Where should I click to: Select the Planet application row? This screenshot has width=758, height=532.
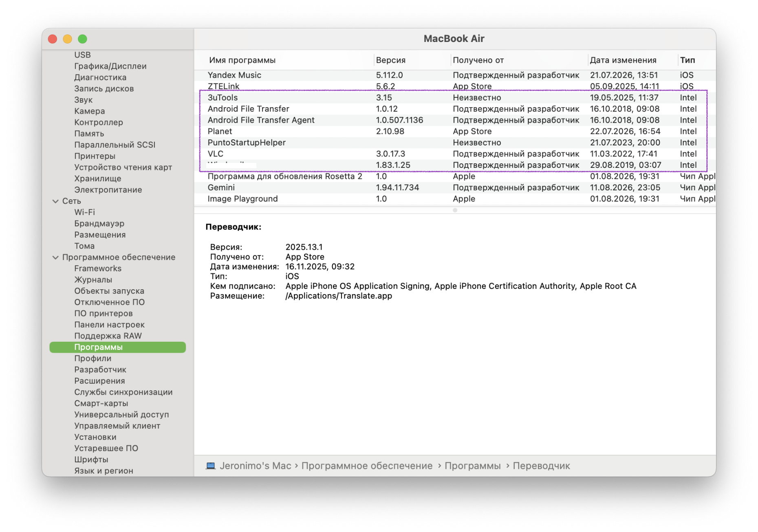(x=455, y=132)
